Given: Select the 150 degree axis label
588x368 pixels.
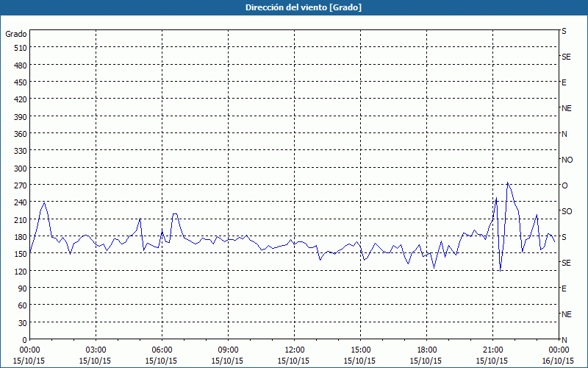Looking at the screenshot, I should point(21,254).
